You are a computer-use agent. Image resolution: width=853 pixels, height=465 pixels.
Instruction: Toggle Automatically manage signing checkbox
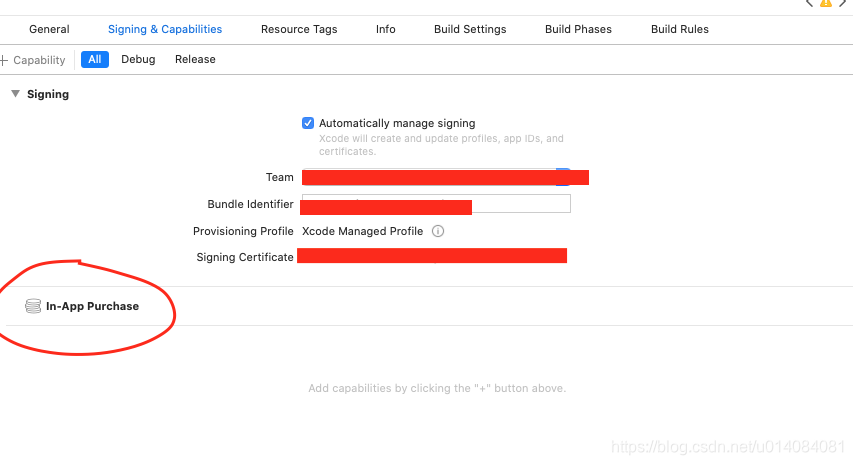point(308,123)
